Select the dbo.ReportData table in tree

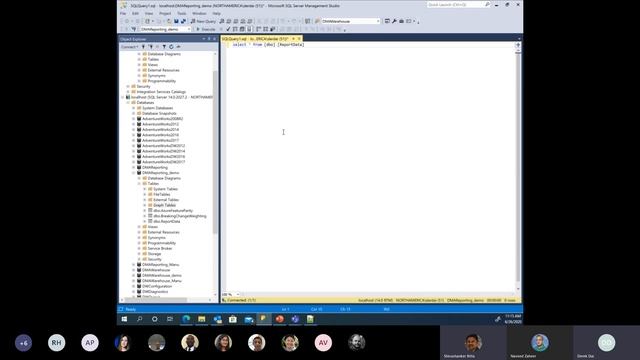167,221
